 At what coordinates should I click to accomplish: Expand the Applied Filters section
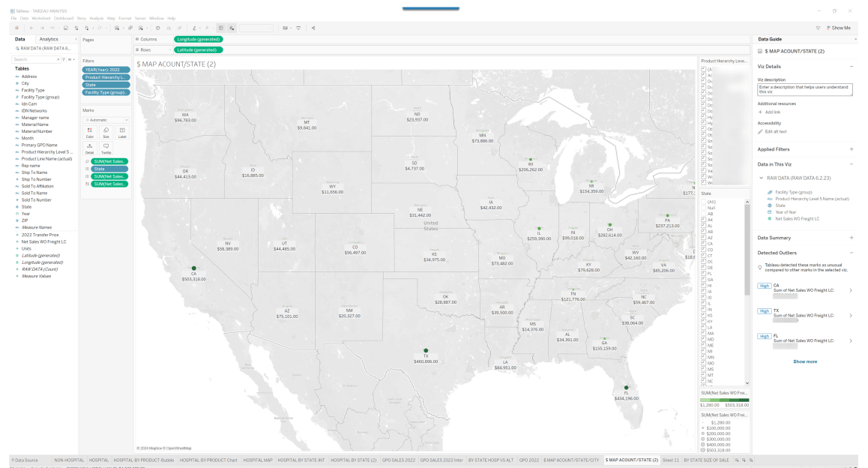pyautogui.click(x=852, y=149)
